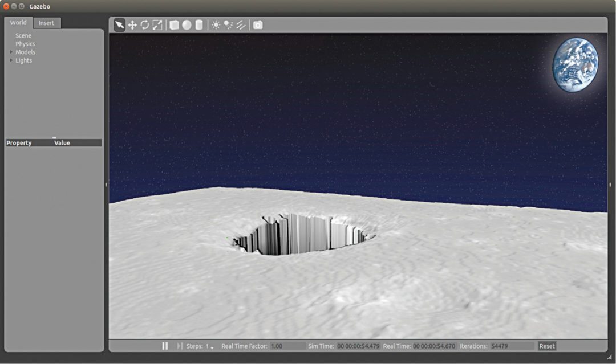Switch to the World tab

[x=18, y=23]
